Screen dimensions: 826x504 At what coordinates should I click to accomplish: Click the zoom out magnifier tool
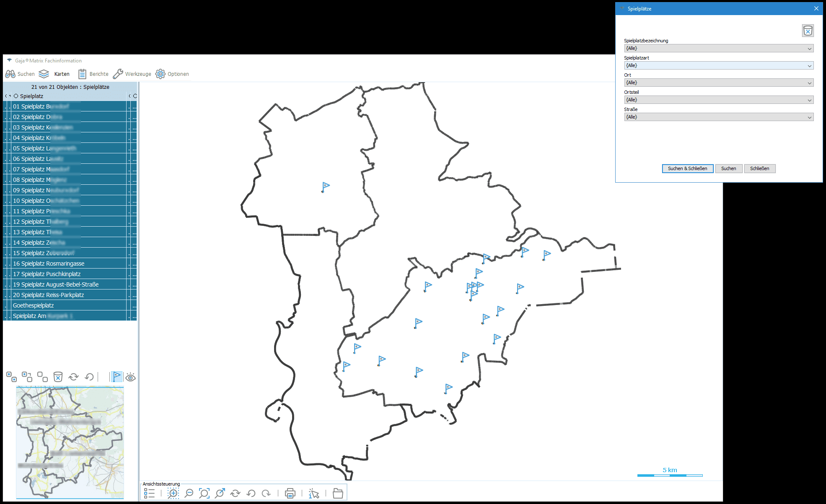189,493
